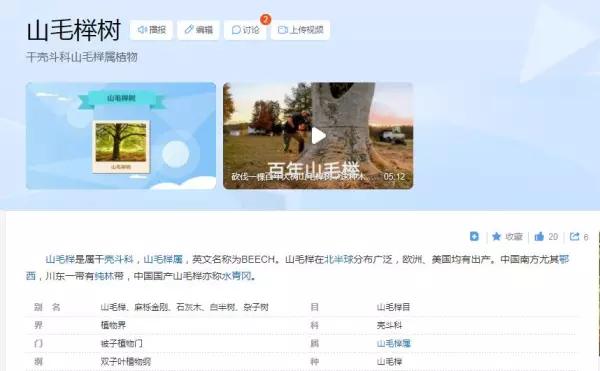The image size is (600, 371).
Task: Click the thumbs-up like icon
Action: 539,236
